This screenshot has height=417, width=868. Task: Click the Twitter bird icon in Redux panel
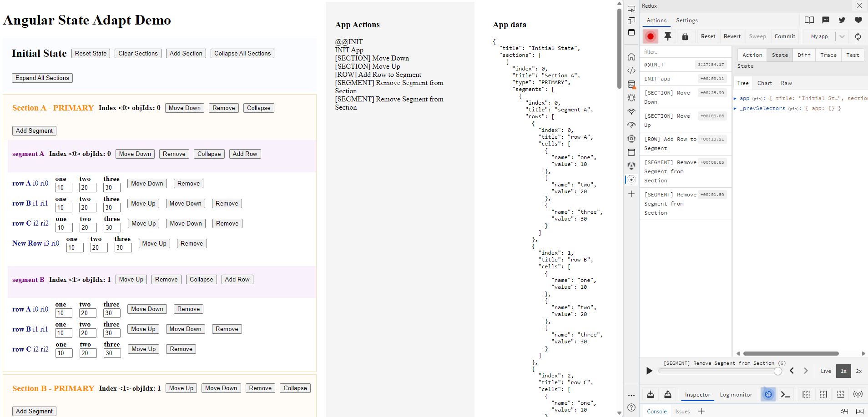[842, 20]
